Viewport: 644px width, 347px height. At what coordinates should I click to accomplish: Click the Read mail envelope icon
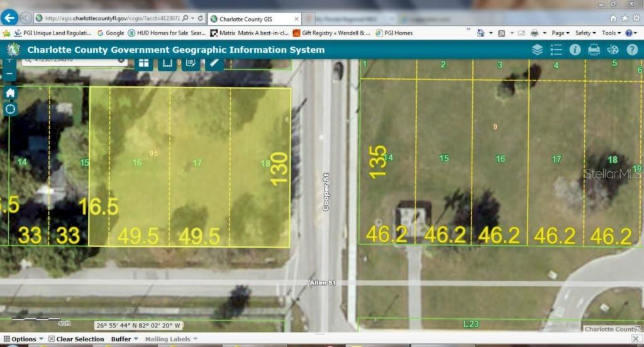[521, 33]
